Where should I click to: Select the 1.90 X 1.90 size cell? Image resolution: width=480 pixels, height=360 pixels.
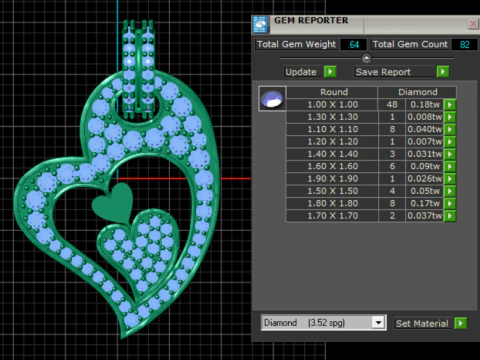point(332,179)
